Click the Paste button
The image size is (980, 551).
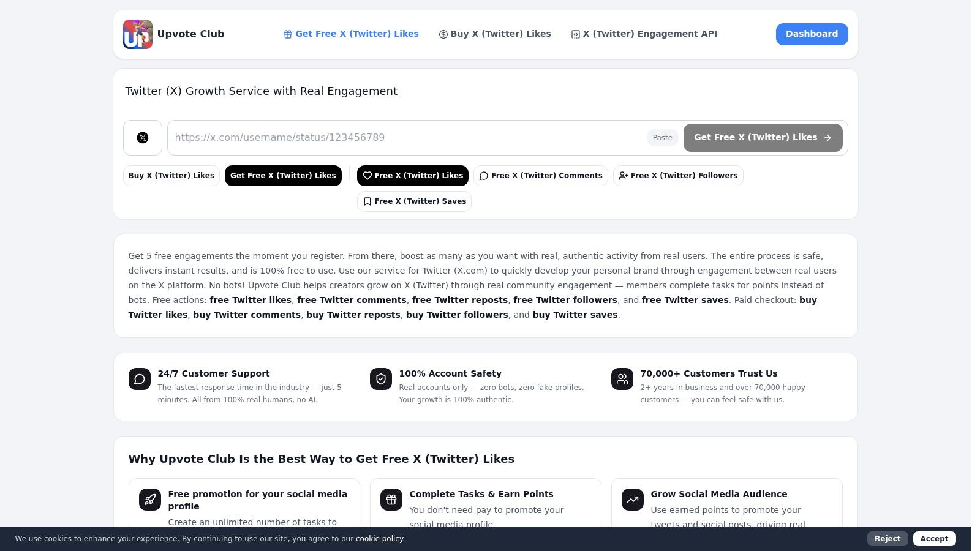click(663, 138)
